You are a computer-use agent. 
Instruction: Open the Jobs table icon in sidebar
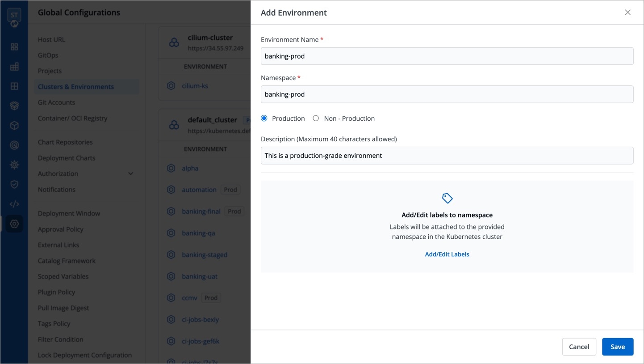coord(14,67)
